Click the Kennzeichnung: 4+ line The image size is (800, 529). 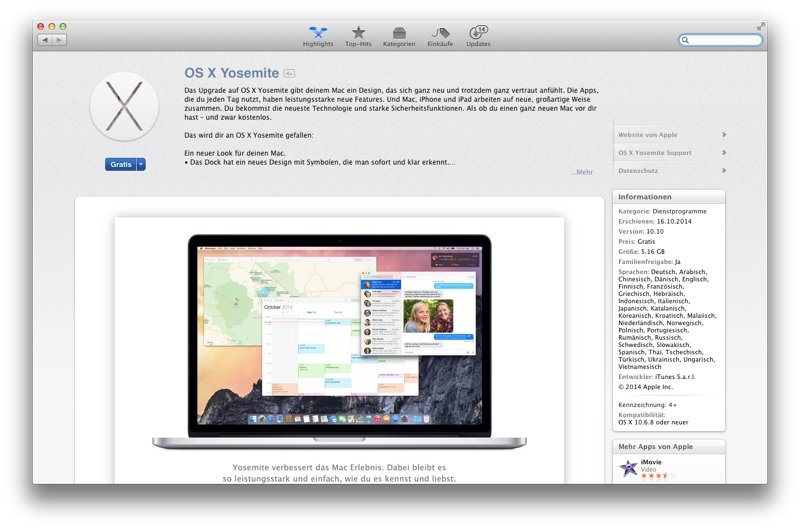point(647,405)
